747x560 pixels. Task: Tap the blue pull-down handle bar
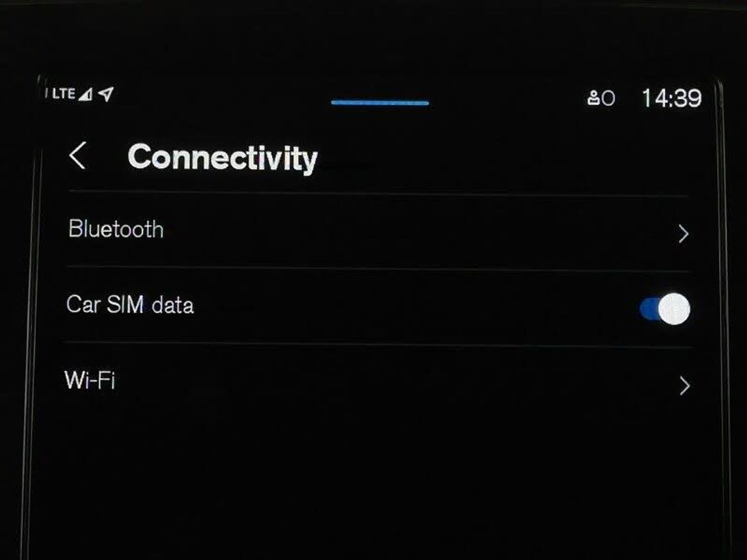(380, 103)
